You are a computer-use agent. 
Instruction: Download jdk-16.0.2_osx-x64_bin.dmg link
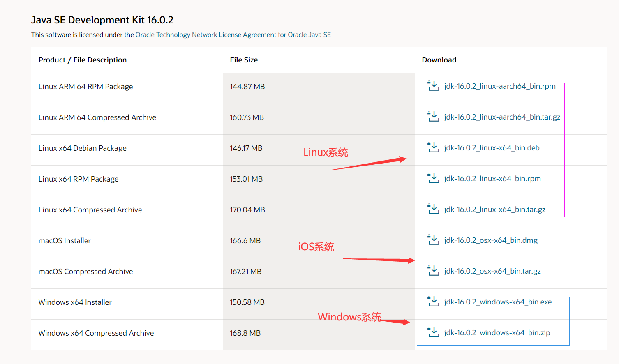click(491, 240)
